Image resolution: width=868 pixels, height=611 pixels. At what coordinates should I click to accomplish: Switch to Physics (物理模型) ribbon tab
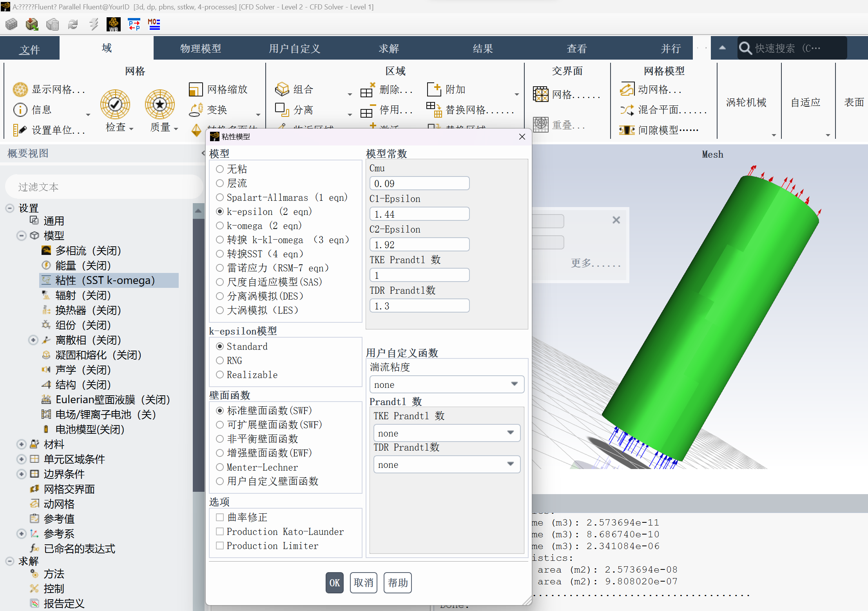coord(201,48)
